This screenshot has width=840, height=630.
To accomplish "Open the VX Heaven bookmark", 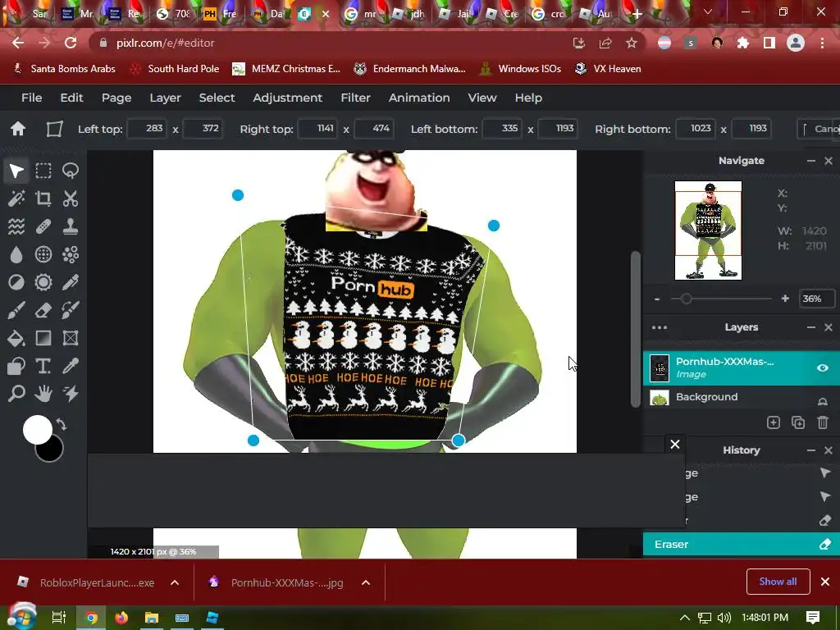I will pos(608,69).
